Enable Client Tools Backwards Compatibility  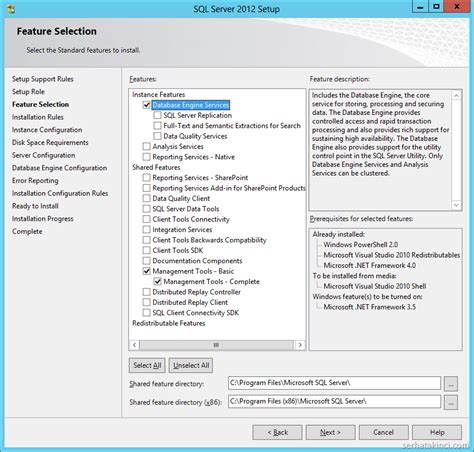(x=146, y=240)
